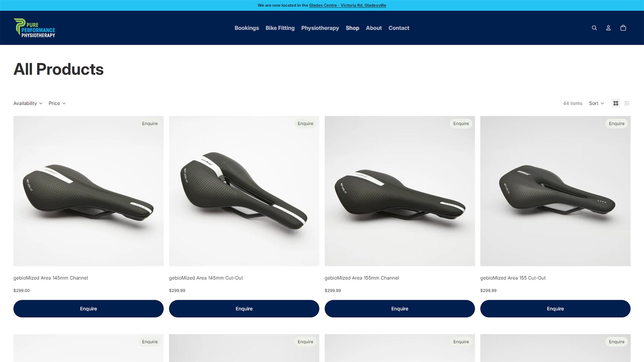Expand the Availability filter
The width and height of the screenshot is (644, 362).
[28, 103]
